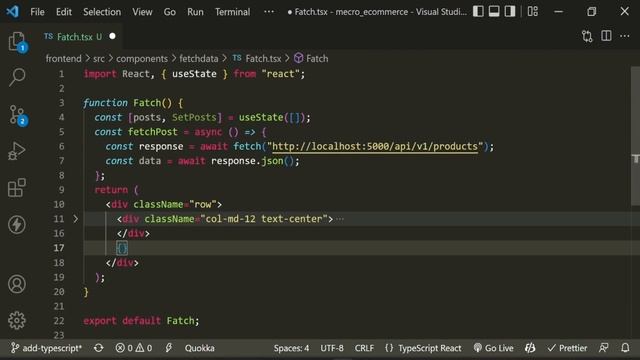Open the Selection menu

coord(102,12)
